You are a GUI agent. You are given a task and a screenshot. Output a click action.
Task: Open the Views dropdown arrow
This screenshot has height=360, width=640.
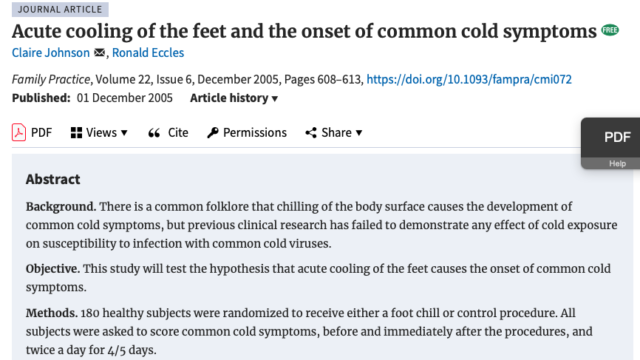124,133
